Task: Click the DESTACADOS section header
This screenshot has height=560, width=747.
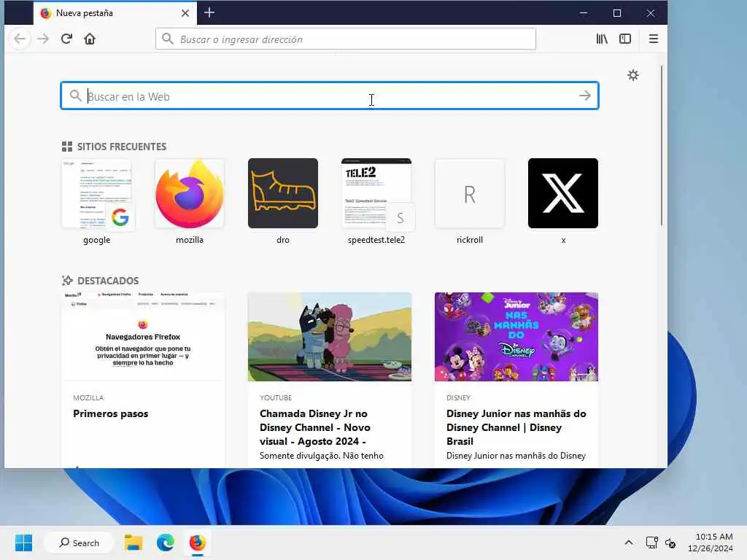Action: coord(101,281)
